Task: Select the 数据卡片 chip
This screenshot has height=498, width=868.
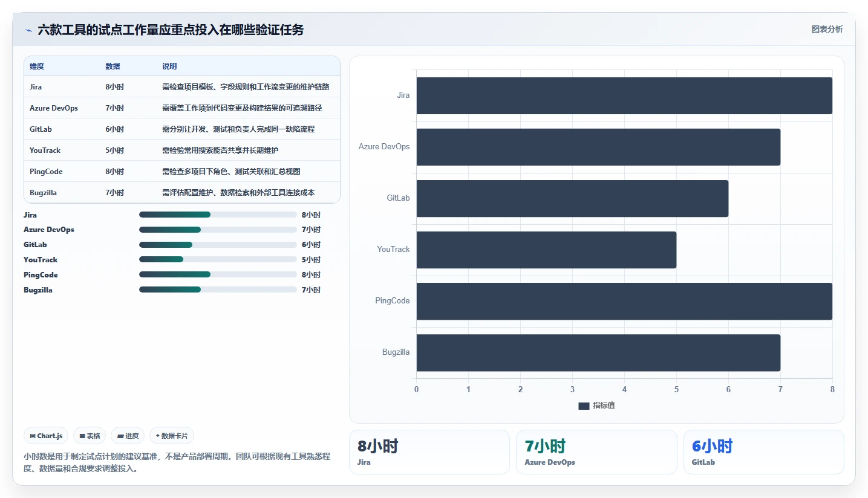Action: click(172, 436)
